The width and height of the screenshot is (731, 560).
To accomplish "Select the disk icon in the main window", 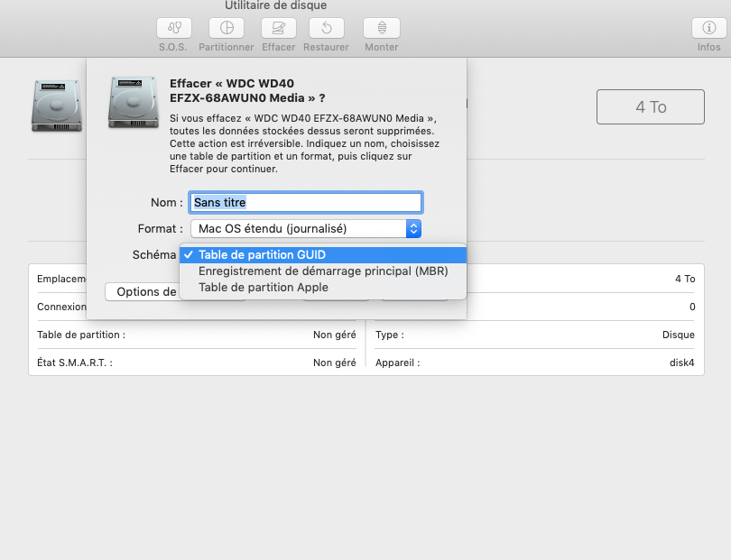I will point(57,106).
